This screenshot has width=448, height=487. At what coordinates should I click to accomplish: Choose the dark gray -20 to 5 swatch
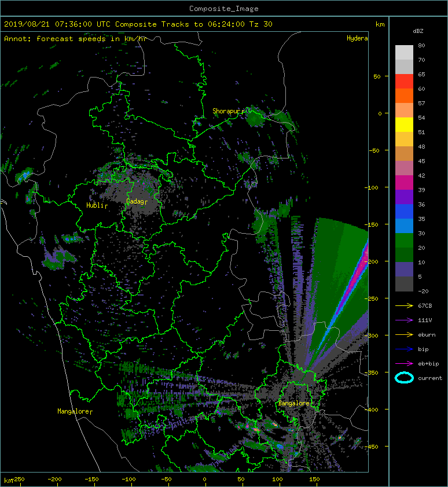(404, 284)
